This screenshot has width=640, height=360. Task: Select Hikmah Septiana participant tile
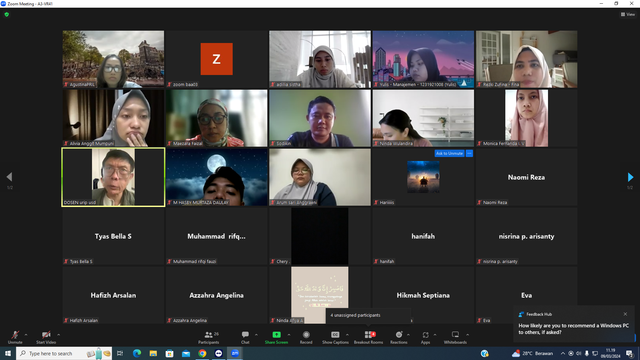pyautogui.click(x=423, y=295)
